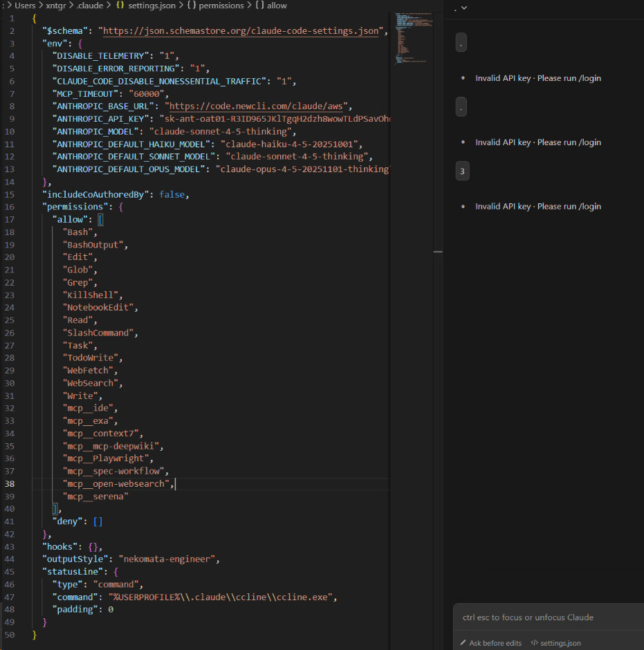Click the editor vertical scrollbar marker
Screen dimensions: 644x650
click(x=438, y=252)
